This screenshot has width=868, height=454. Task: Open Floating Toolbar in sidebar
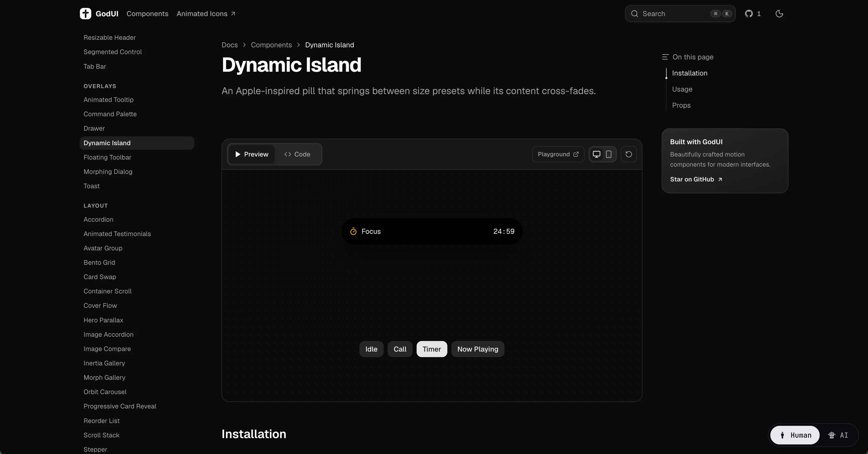coord(107,157)
